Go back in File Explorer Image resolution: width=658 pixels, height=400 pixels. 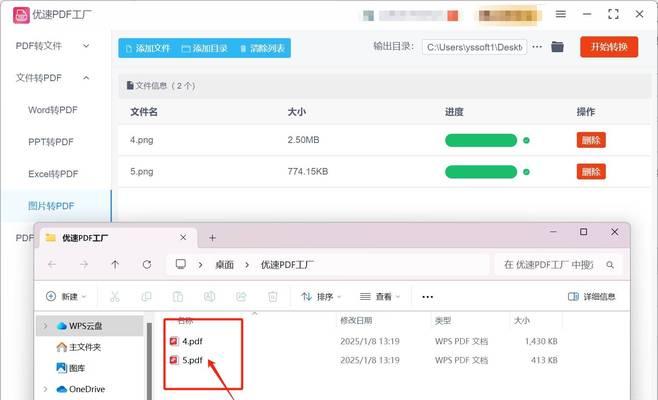pyautogui.click(x=52, y=264)
